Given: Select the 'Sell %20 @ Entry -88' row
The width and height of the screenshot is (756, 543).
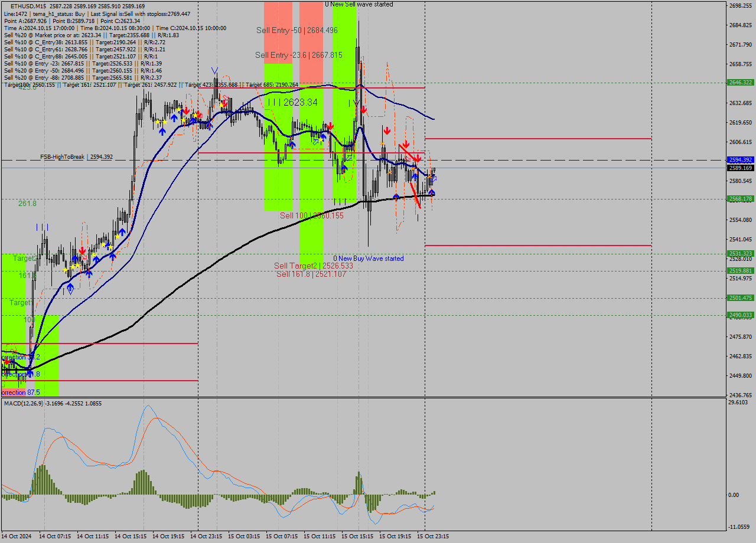Looking at the screenshot, I should (x=83, y=77).
